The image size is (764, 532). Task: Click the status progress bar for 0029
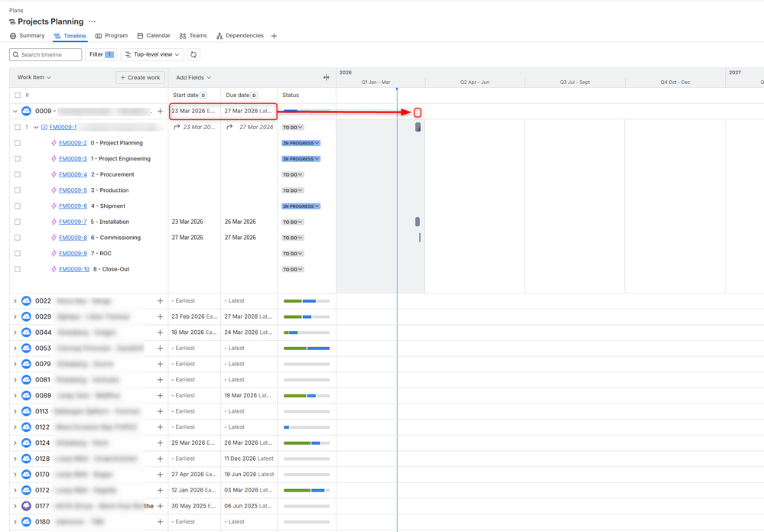(x=307, y=316)
